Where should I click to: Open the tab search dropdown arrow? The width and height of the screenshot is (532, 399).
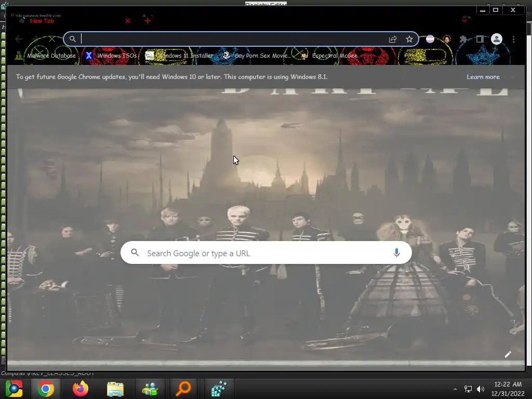[464, 20]
